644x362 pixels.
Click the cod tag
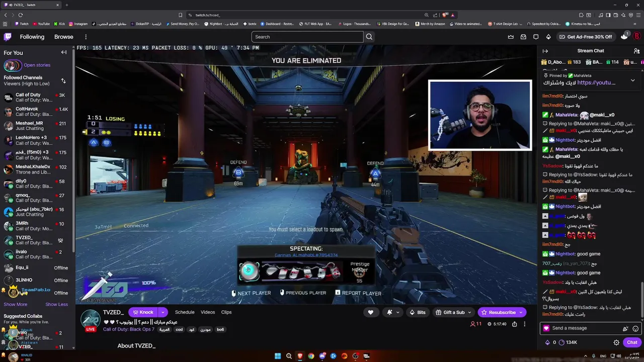coord(179,330)
